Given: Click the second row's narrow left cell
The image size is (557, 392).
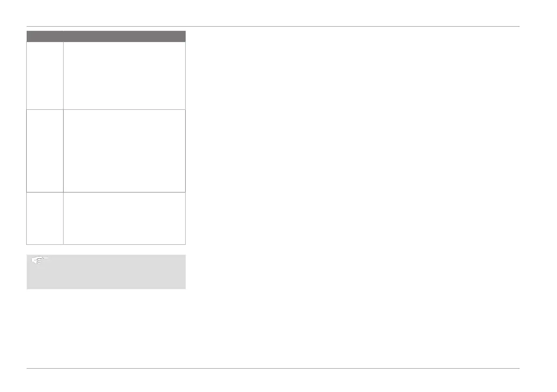Looking at the screenshot, I should tap(44, 150).
